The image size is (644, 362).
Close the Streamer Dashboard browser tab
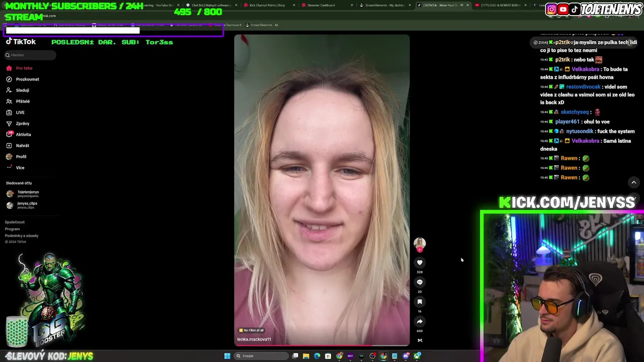tap(352, 5)
